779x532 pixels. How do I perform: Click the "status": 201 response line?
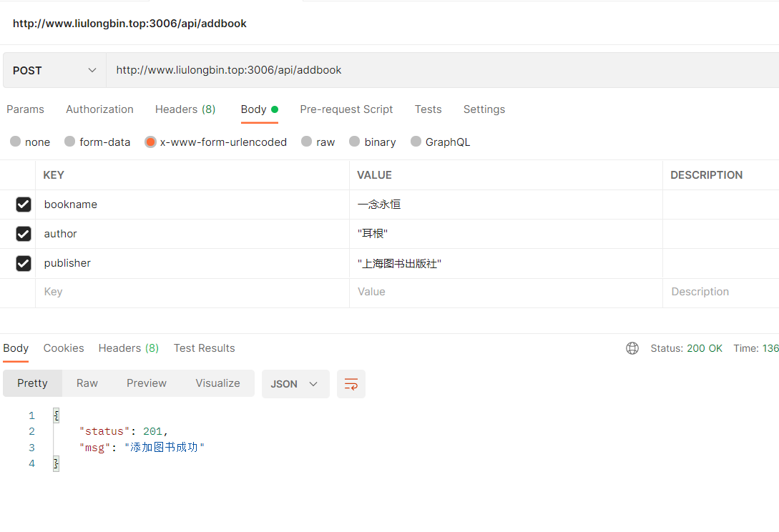[x=124, y=431]
